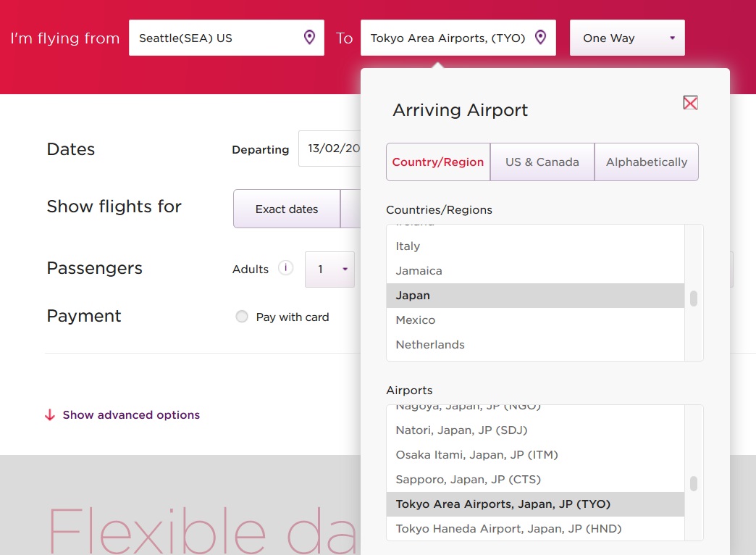Choose Mexico in the Countries/Regions list
Screen dimensions: 756x555
click(x=416, y=320)
